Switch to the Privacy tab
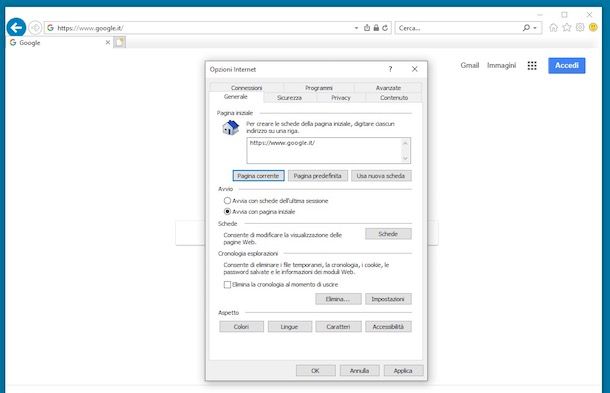Viewport: 610px width, 393px height. coord(341,98)
